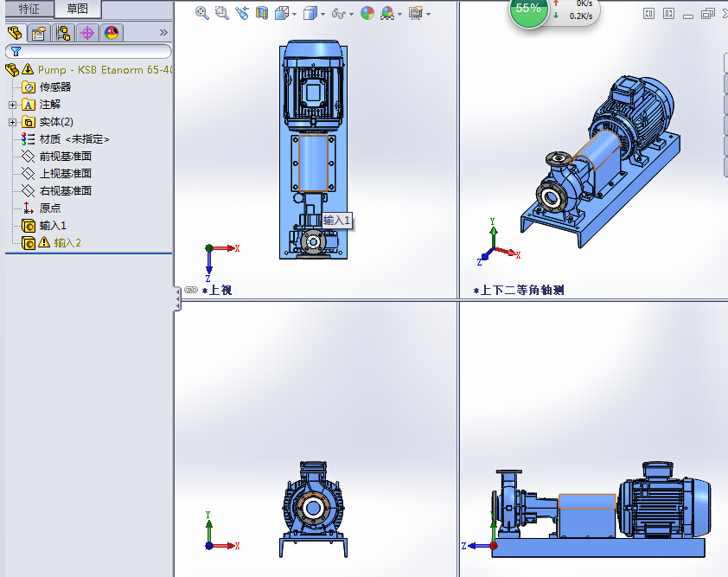Open the Apply Scene dropdown arrow
This screenshot has height=577, width=728.
pyautogui.click(x=399, y=15)
